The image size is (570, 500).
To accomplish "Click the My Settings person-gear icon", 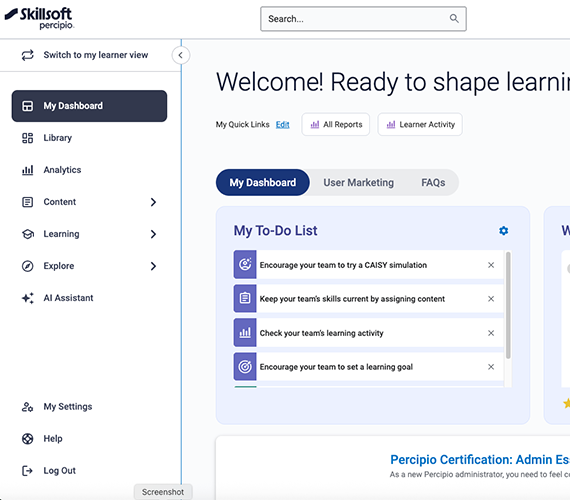I will [28, 407].
